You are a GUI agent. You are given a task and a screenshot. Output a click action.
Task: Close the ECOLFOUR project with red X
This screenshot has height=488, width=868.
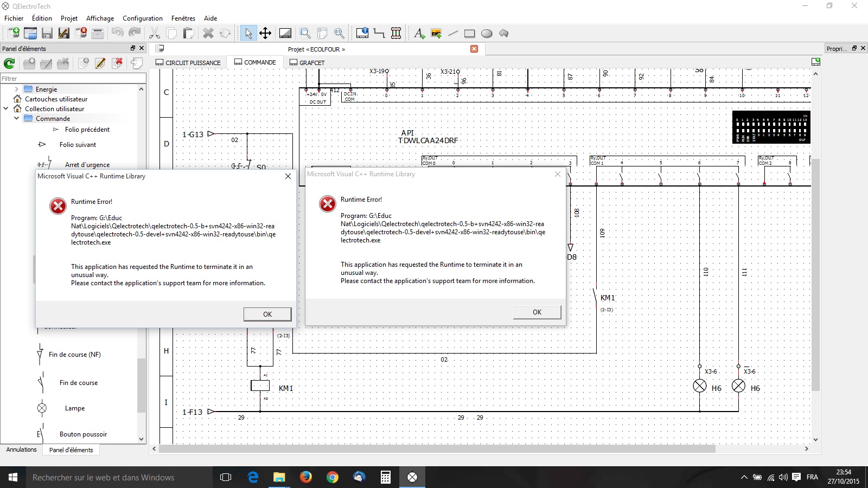coord(474,49)
